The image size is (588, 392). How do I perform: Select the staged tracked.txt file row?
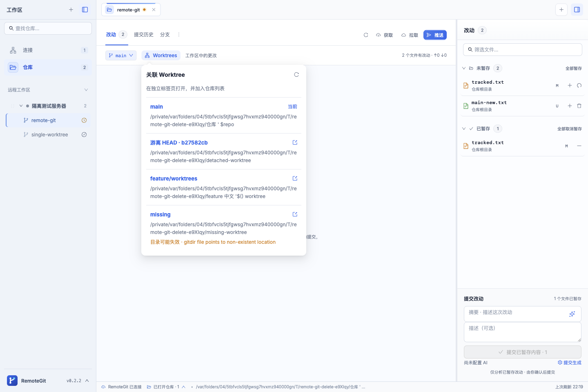[x=523, y=146]
